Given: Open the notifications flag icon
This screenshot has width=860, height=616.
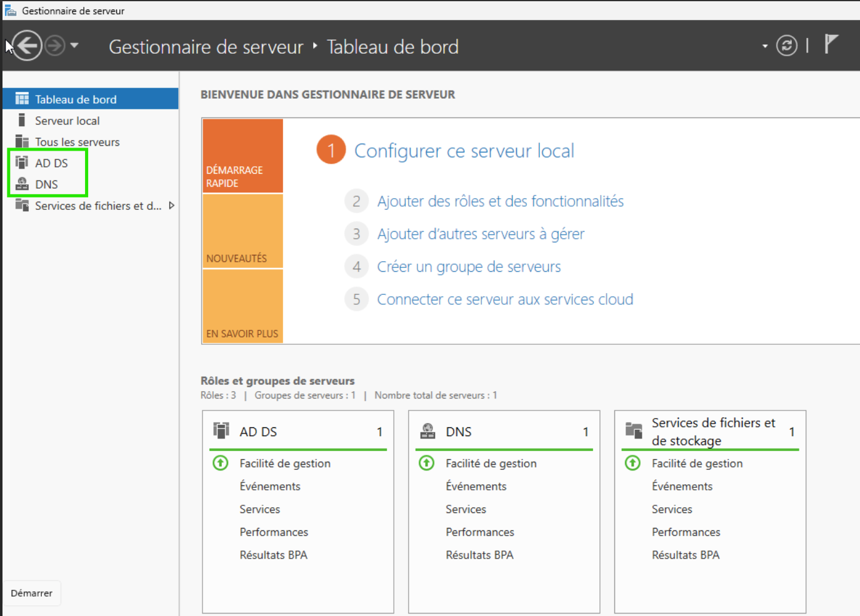Looking at the screenshot, I should 831,44.
